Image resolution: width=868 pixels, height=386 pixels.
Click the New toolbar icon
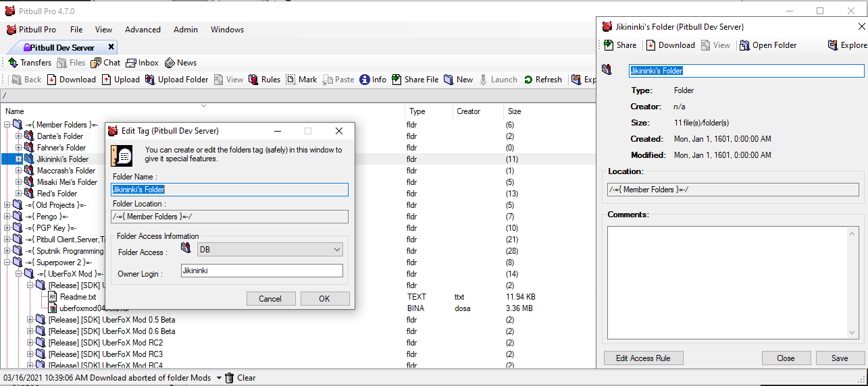coord(449,80)
